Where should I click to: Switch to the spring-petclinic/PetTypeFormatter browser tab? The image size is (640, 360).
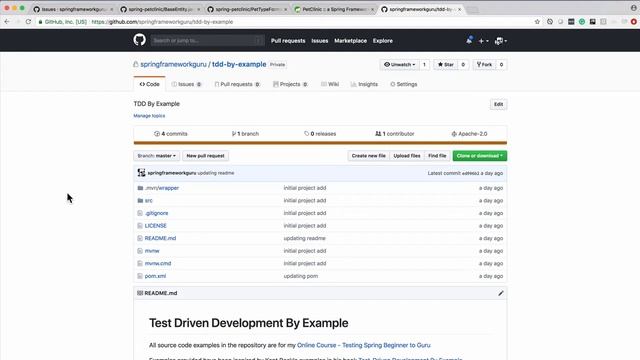[x=247, y=9]
